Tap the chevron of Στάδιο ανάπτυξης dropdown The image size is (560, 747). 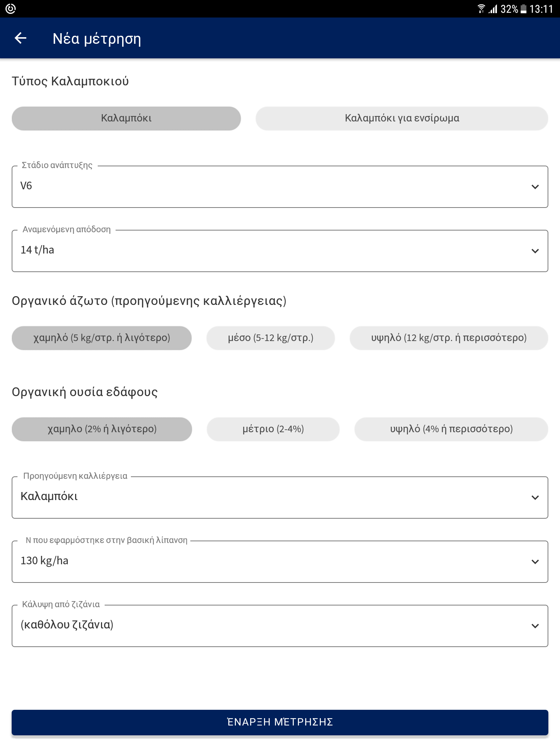[535, 187]
